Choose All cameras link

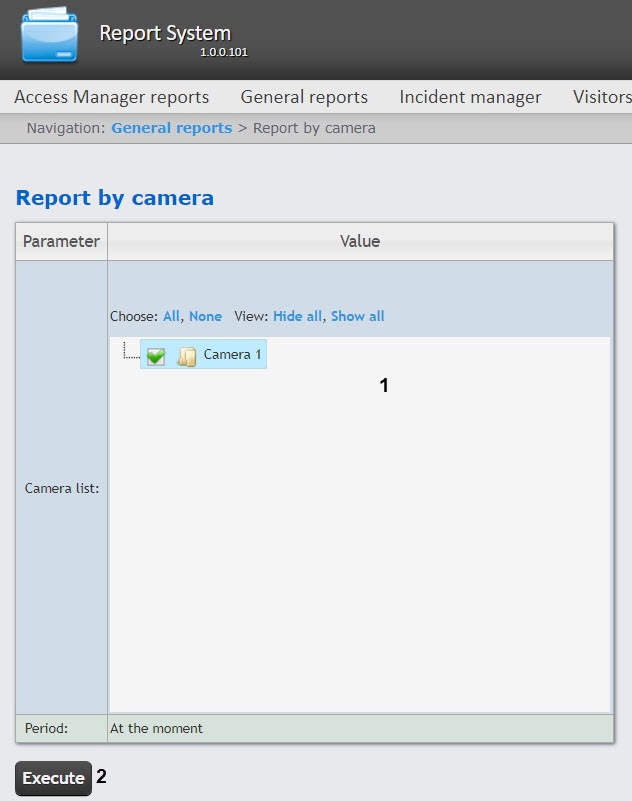pyautogui.click(x=171, y=316)
